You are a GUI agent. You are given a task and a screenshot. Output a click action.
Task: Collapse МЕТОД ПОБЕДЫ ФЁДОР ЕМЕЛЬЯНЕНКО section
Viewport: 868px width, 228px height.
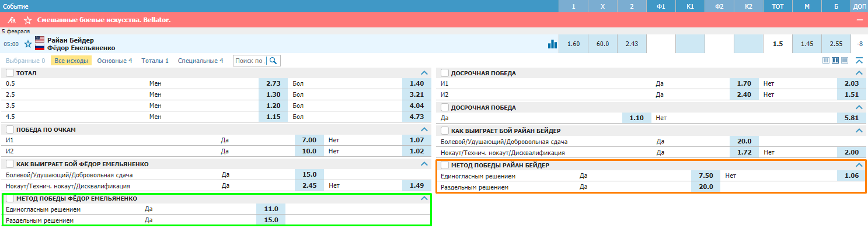tap(425, 198)
